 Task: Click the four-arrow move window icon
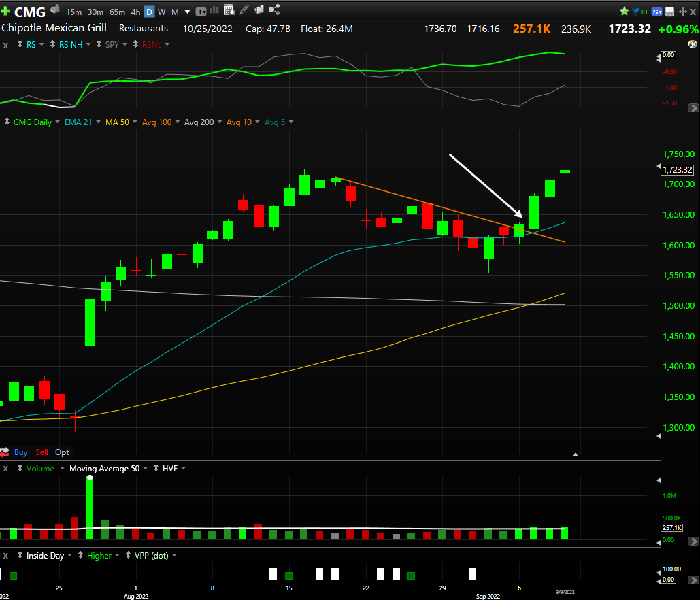tap(682, 12)
